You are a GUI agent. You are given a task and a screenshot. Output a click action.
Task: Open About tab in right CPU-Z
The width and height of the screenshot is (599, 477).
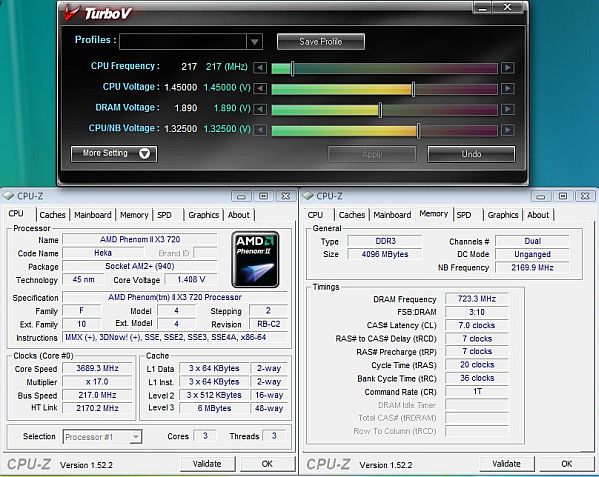(x=538, y=215)
